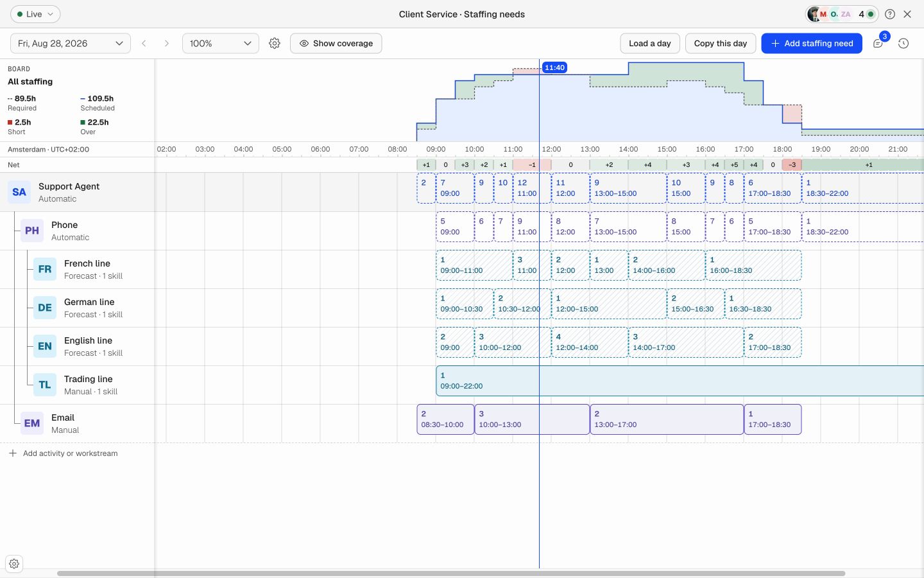924x578 pixels.
Task: Click the horizontal scrollbar at bottom
Action: (x=451, y=574)
